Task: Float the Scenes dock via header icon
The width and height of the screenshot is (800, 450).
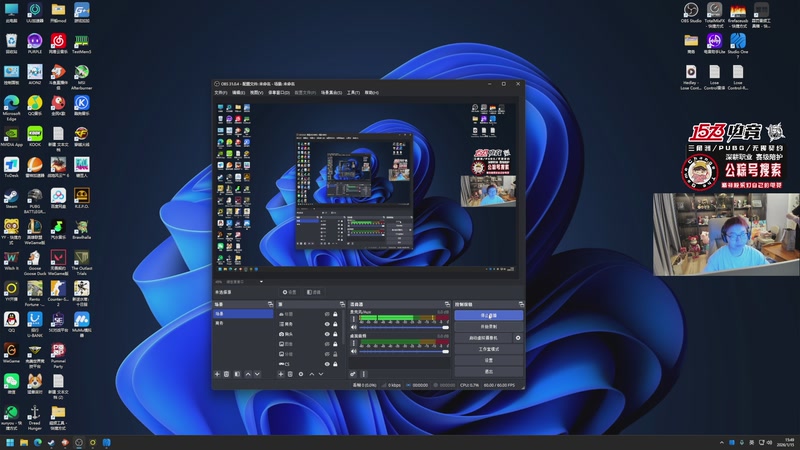Action: click(x=270, y=304)
